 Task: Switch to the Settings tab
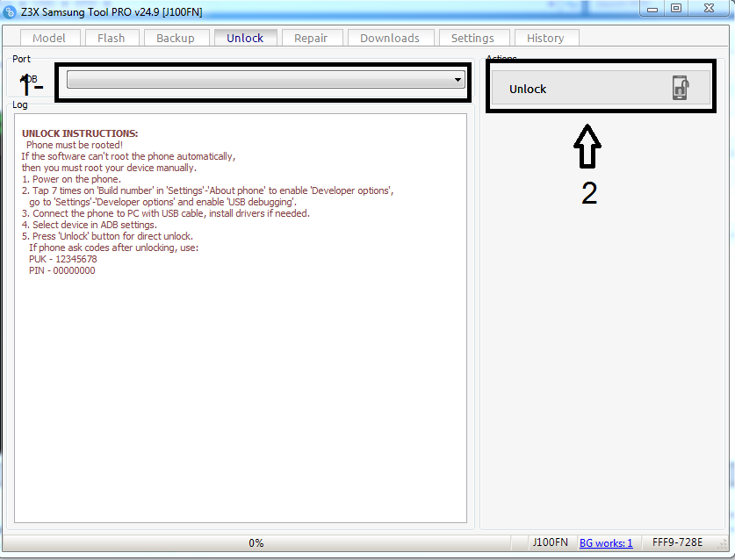[x=473, y=38]
